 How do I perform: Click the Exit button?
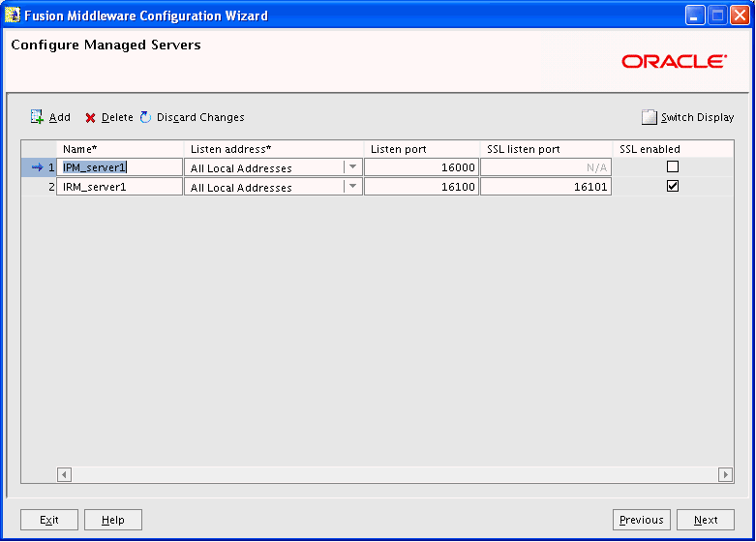pyautogui.click(x=49, y=520)
